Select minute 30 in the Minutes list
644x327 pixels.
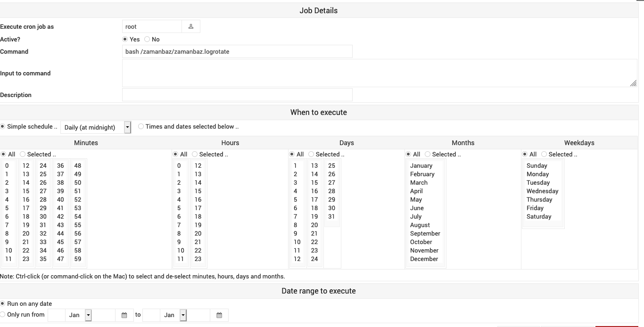[43, 216]
